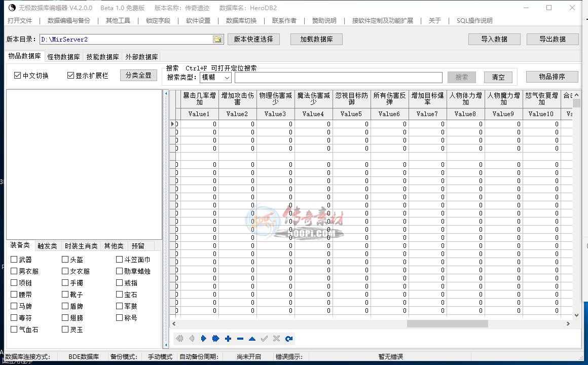588x365 pixels.
Task: Click the 版本目录 path field
Action: click(x=127, y=40)
